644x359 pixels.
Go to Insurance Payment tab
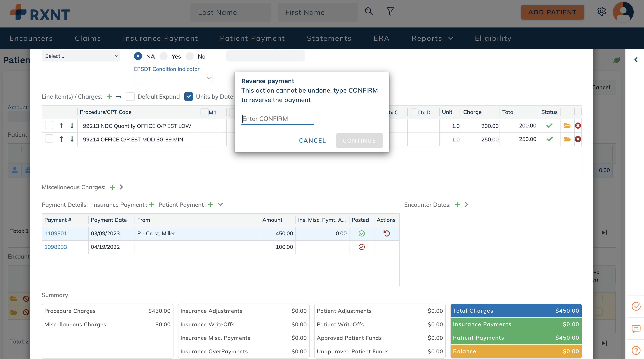pos(160,38)
